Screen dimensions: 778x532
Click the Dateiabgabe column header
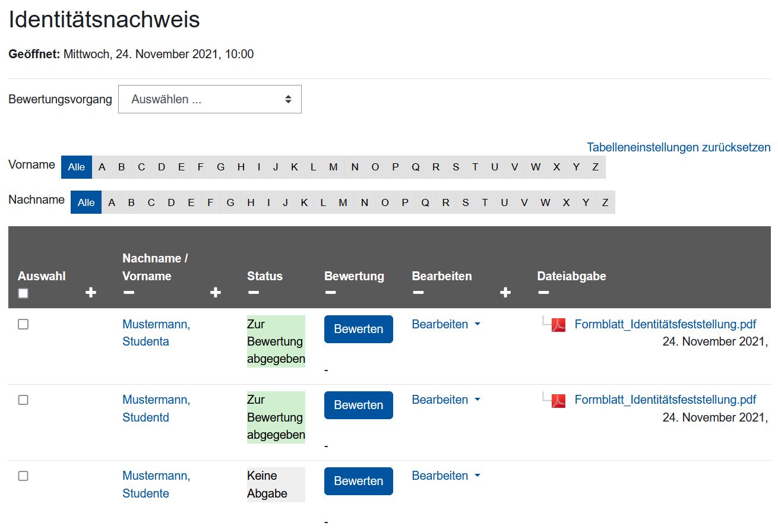coord(571,276)
